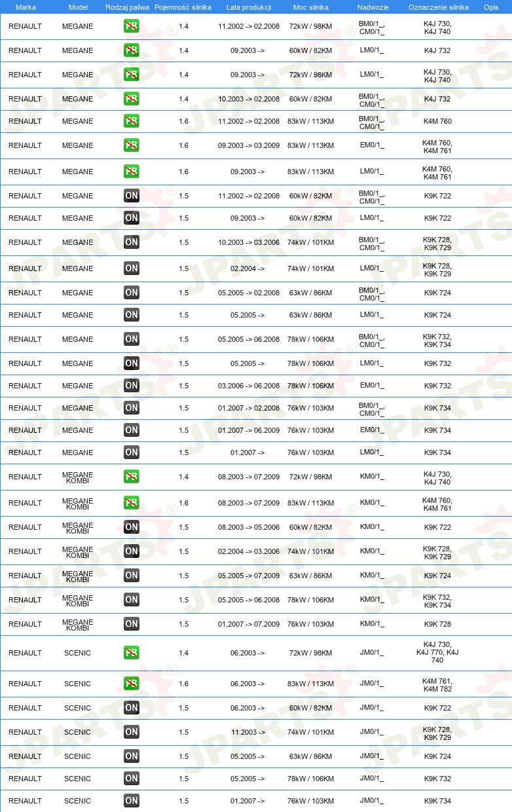Select the Pojemność silnika column header
Image resolution: width=512 pixels, height=812 pixels.
pyautogui.click(x=183, y=7)
